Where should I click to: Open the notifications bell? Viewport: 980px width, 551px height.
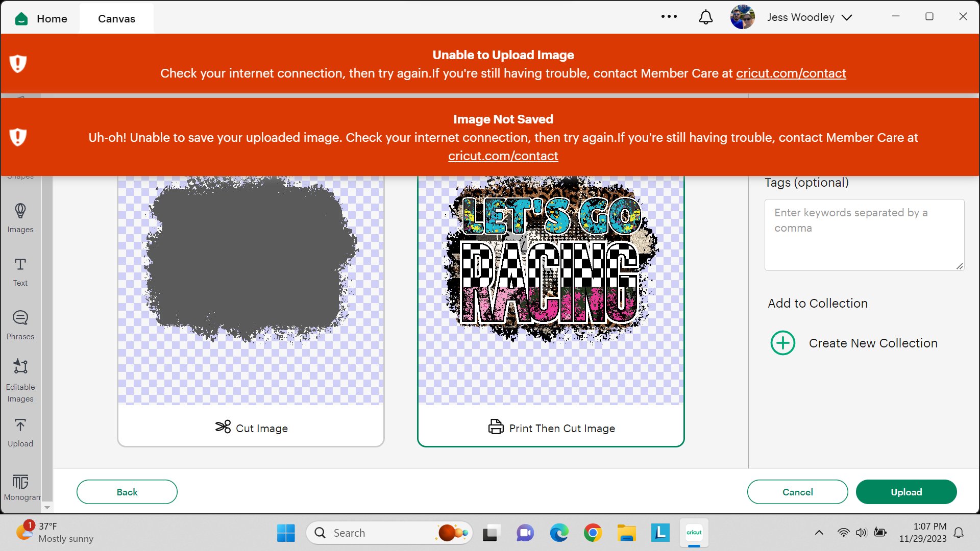(x=705, y=17)
